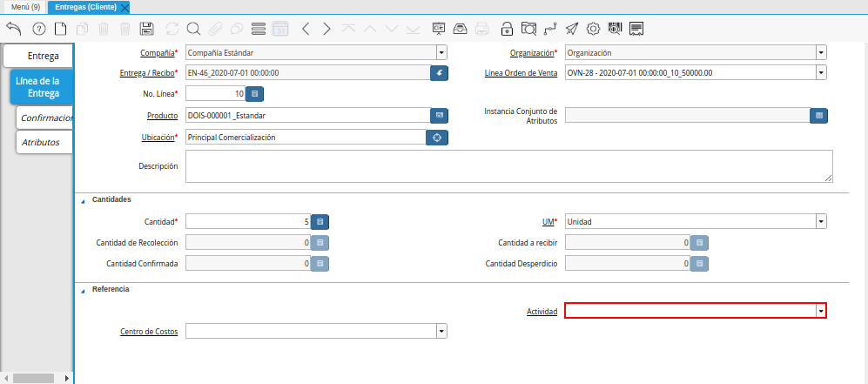Image resolution: width=868 pixels, height=384 pixels.
Task: Expand Línea Orden de Venta dropdown
Action: point(821,73)
